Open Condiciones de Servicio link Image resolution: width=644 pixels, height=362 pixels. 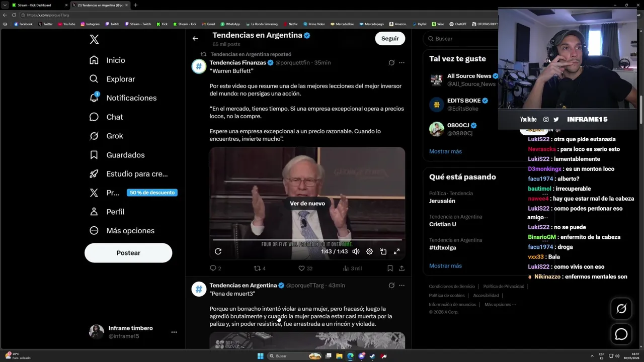(x=452, y=287)
